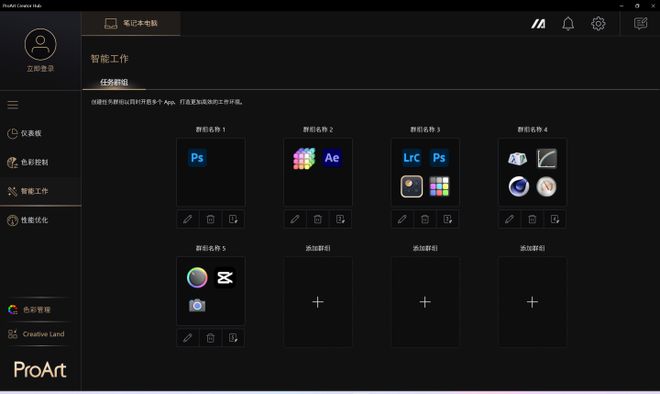Click the 智能工作 page heading
The width and height of the screenshot is (660, 394).
pyautogui.click(x=109, y=59)
